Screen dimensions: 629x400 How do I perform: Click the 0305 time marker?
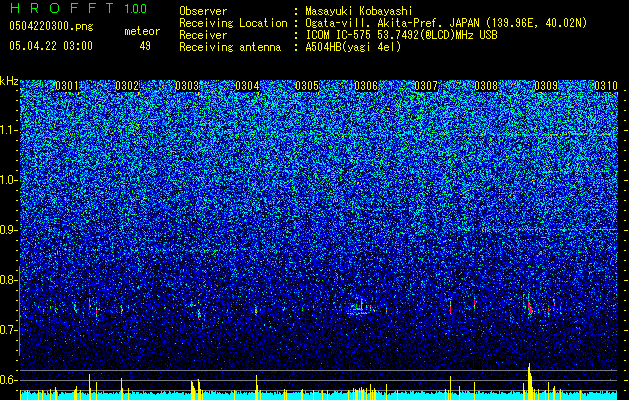pos(307,86)
